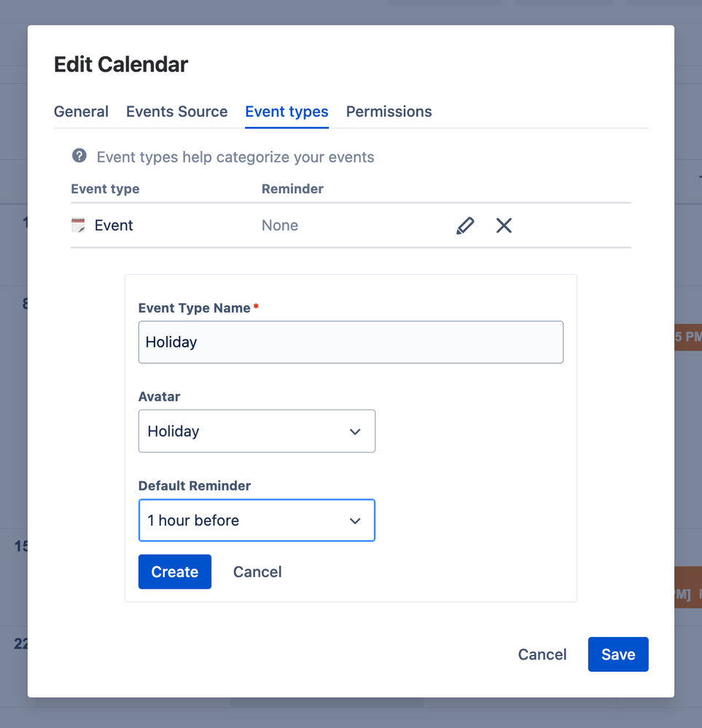Click the calendar icon beside Event
This screenshot has width=702, height=728.
[78, 225]
